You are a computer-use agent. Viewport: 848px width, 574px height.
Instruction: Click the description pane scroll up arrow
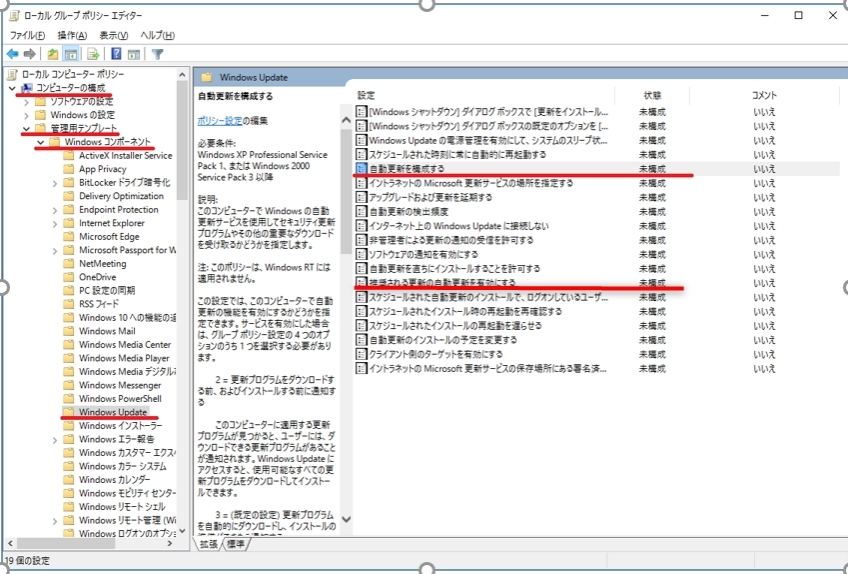tap(346, 120)
